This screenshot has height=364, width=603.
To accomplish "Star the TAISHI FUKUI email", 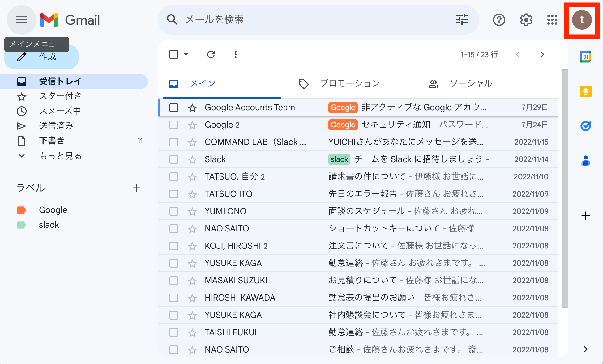I will [x=192, y=333].
